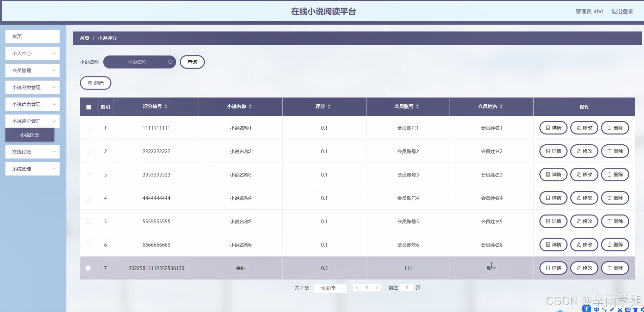The width and height of the screenshot is (644, 312).
Task: Check the row 7 杀神 checkbox
Action: tap(88, 268)
